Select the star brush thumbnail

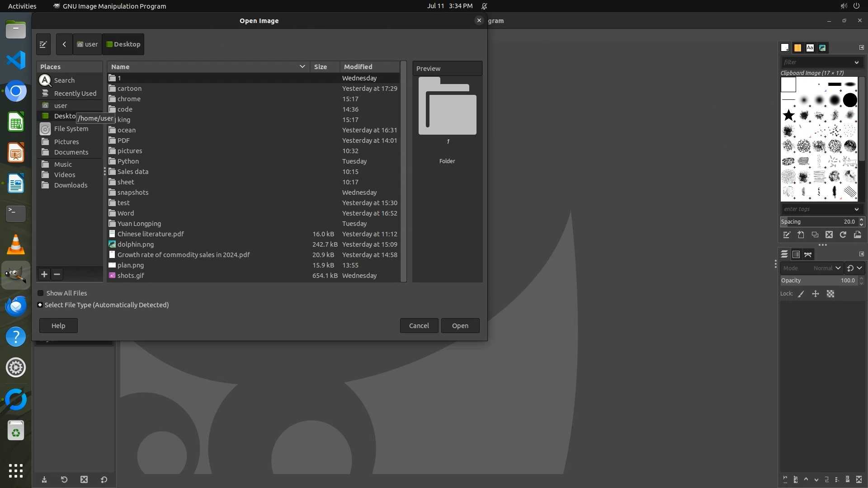788,115
